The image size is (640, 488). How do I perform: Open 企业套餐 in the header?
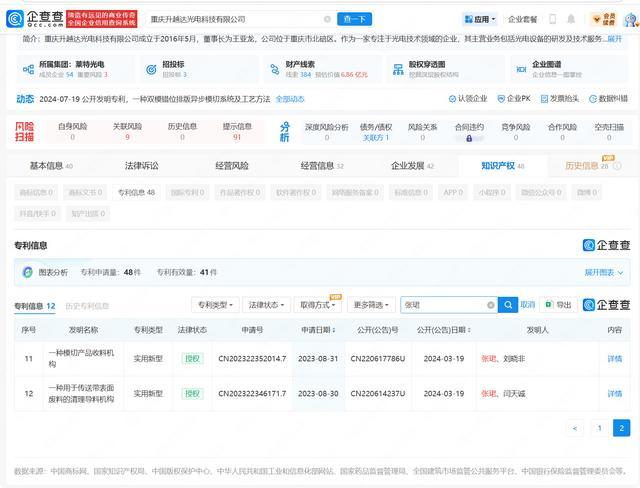click(522, 19)
